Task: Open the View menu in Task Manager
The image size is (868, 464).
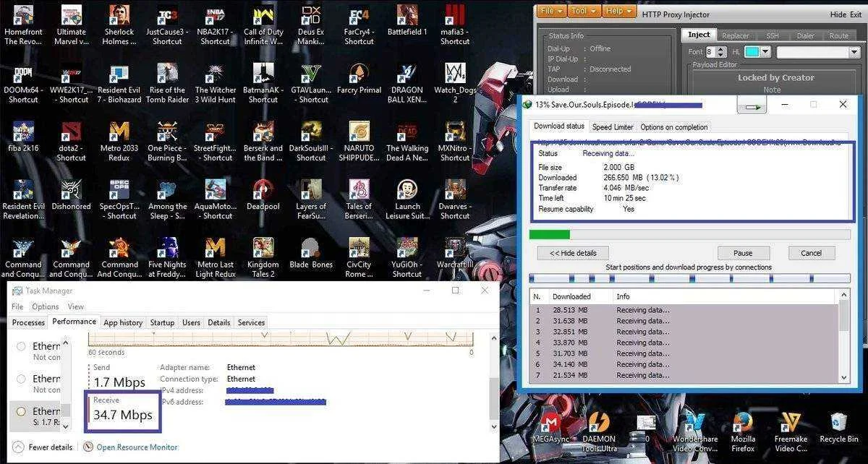Action: point(76,306)
